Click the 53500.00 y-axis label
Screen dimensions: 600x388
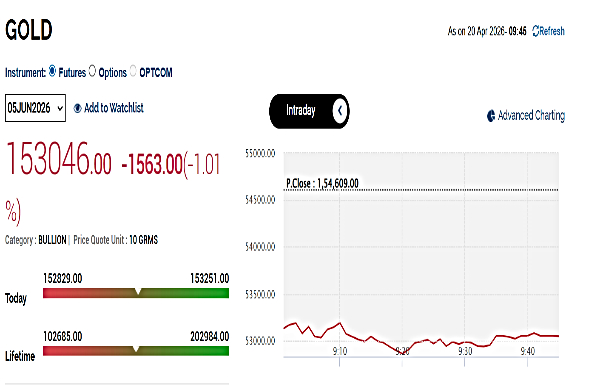pyautogui.click(x=260, y=294)
